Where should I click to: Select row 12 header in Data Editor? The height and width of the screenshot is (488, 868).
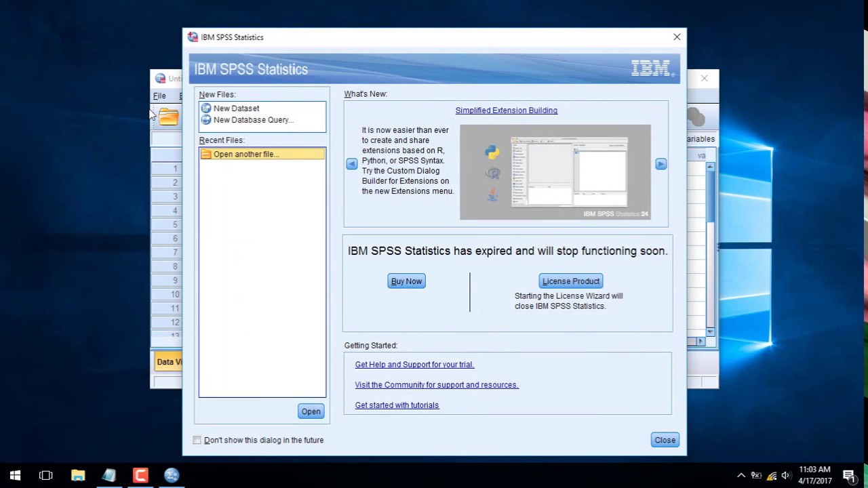(166, 323)
